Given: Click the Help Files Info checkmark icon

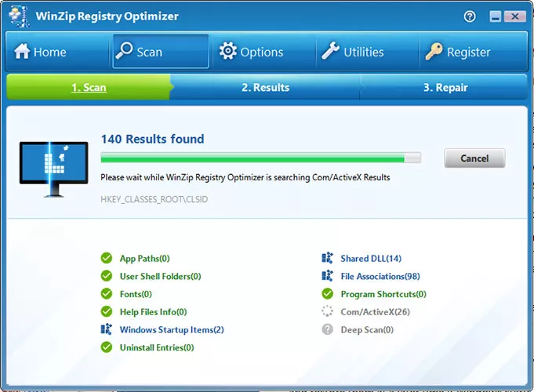Looking at the screenshot, I should coord(107,311).
